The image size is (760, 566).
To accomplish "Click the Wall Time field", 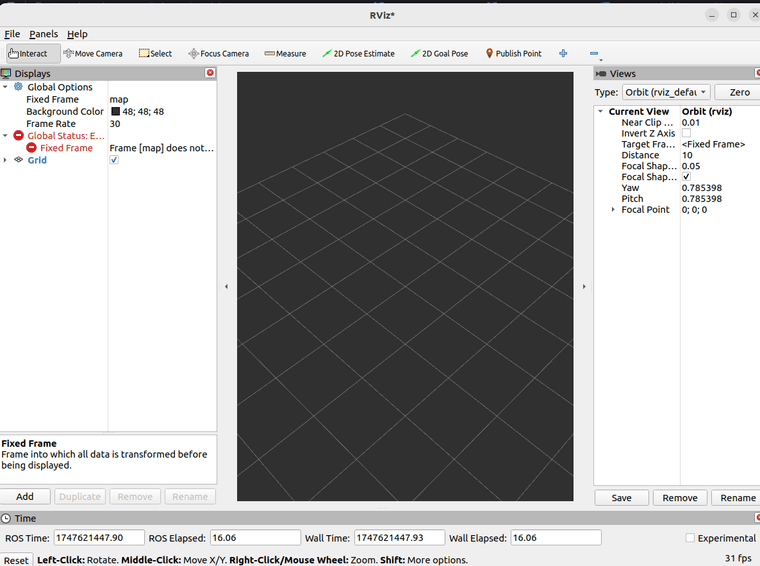I will click(399, 538).
